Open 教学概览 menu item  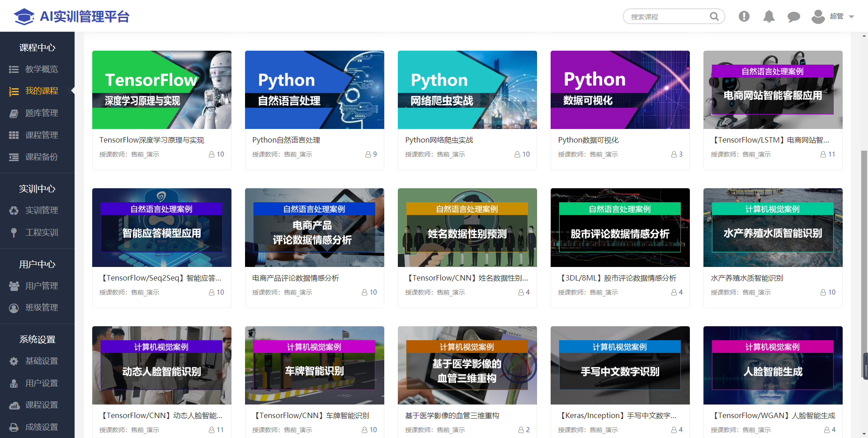(x=42, y=69)
